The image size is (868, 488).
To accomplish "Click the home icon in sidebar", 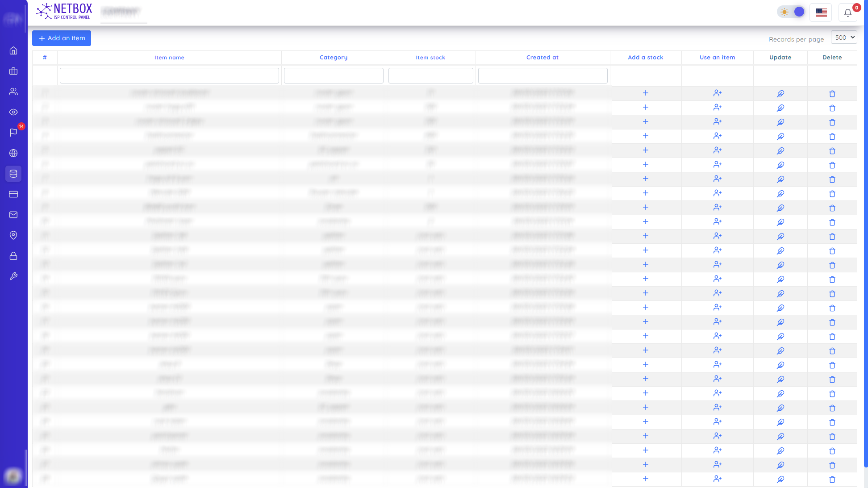I will point(13,50).
